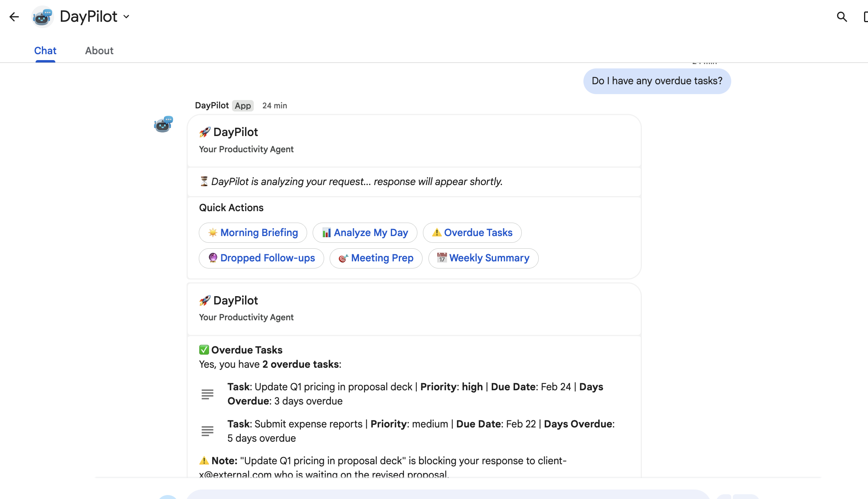Viewport: 868px width, 499px height.
Task: Click the back arrow icon
Action: [x=14, y=17]
